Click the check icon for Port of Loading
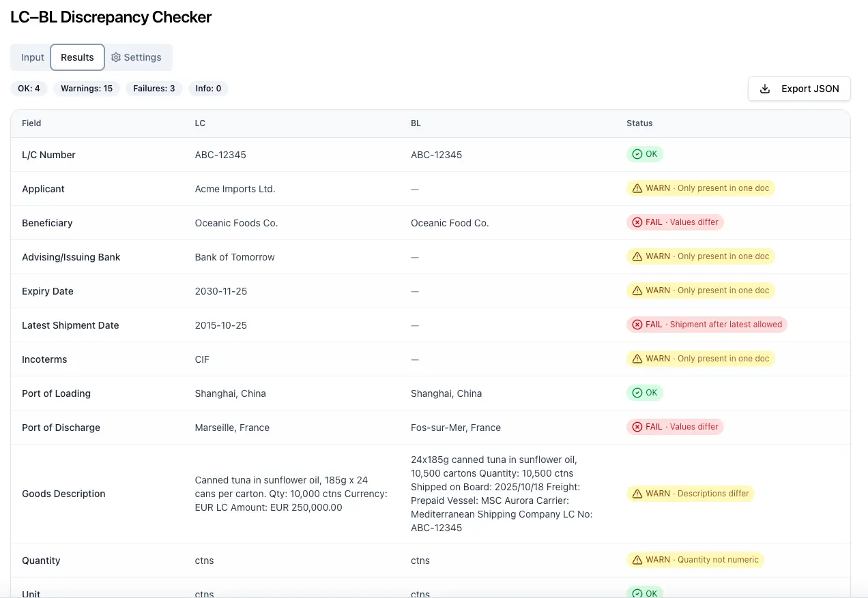 point(637,393)
